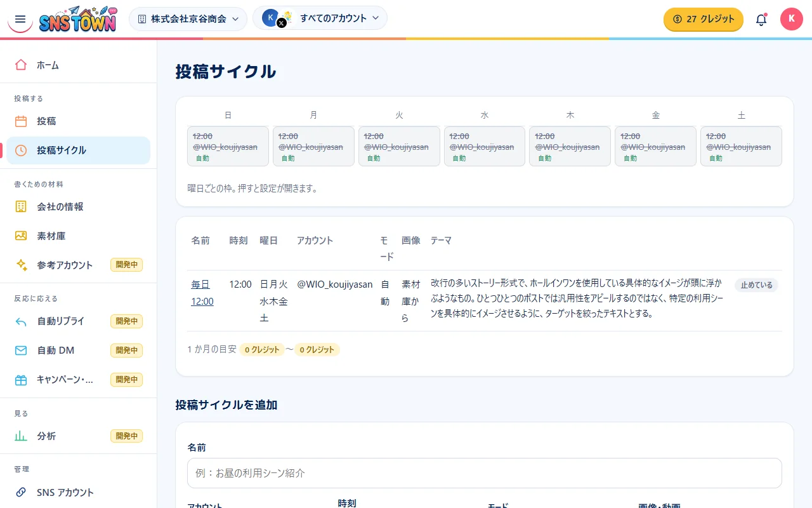
Task: Open 投稿 sidebar item
Action: 79,121
